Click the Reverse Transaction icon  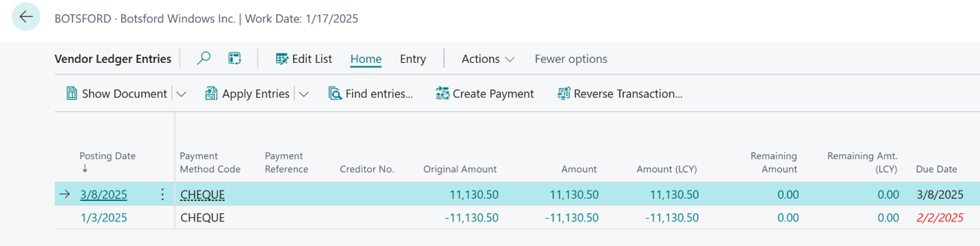(x=564, y=94)
